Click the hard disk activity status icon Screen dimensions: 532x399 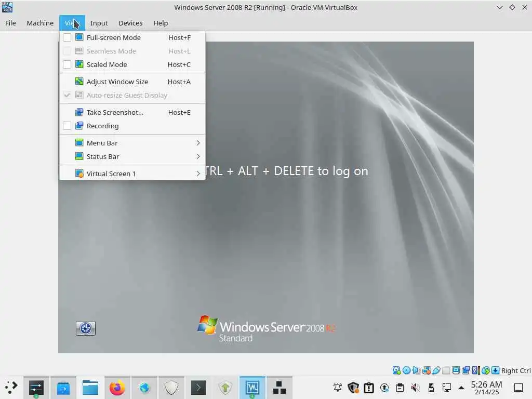coord(396,370)
